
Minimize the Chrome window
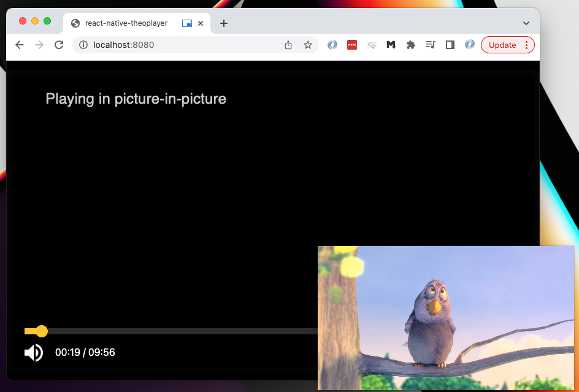tap(35, 21)
